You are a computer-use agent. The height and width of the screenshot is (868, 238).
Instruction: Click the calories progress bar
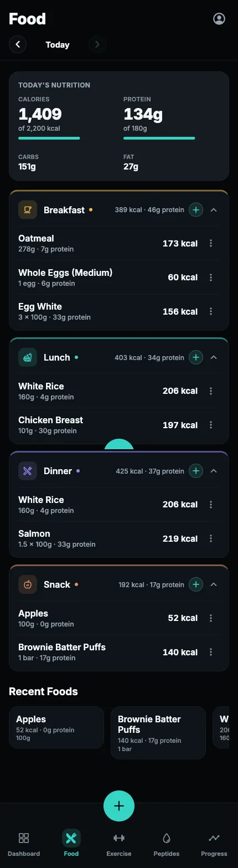(x=49, y=138)
